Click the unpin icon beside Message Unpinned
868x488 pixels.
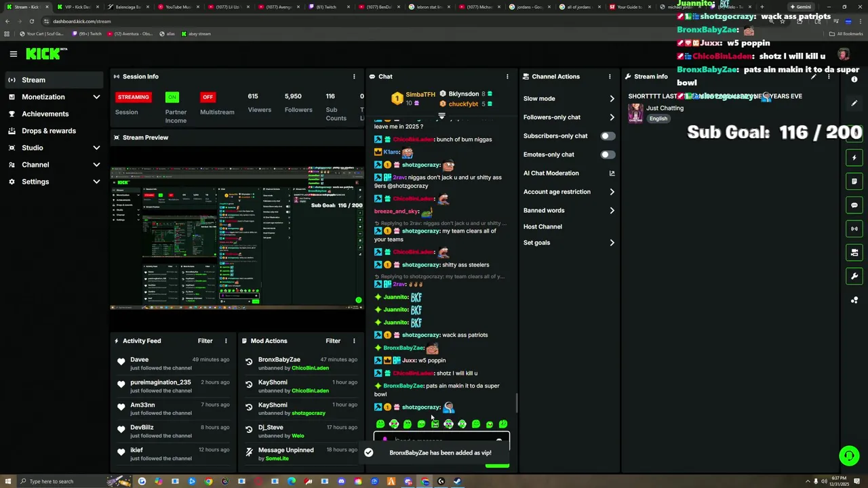249,453
